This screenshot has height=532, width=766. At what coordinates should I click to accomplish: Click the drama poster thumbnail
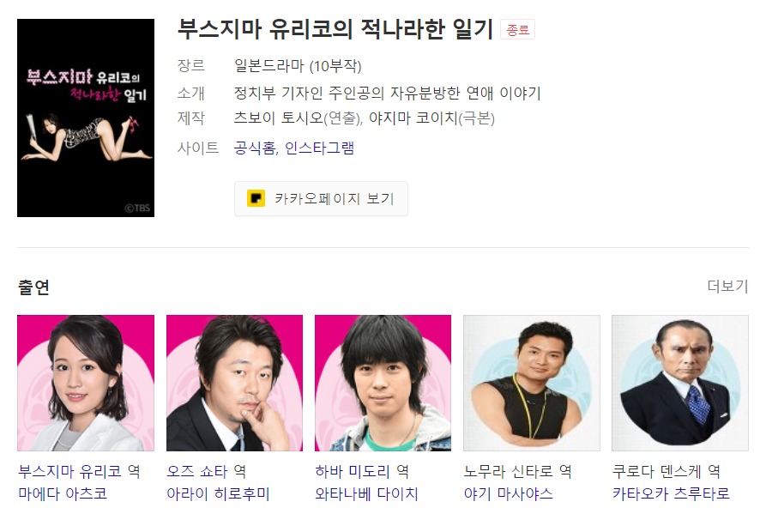point(86,118)
